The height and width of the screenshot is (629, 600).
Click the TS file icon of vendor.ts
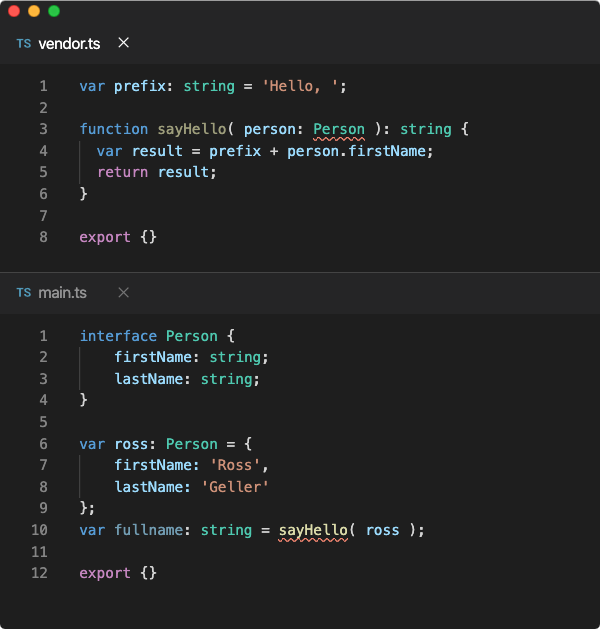[x=24, y=44]
